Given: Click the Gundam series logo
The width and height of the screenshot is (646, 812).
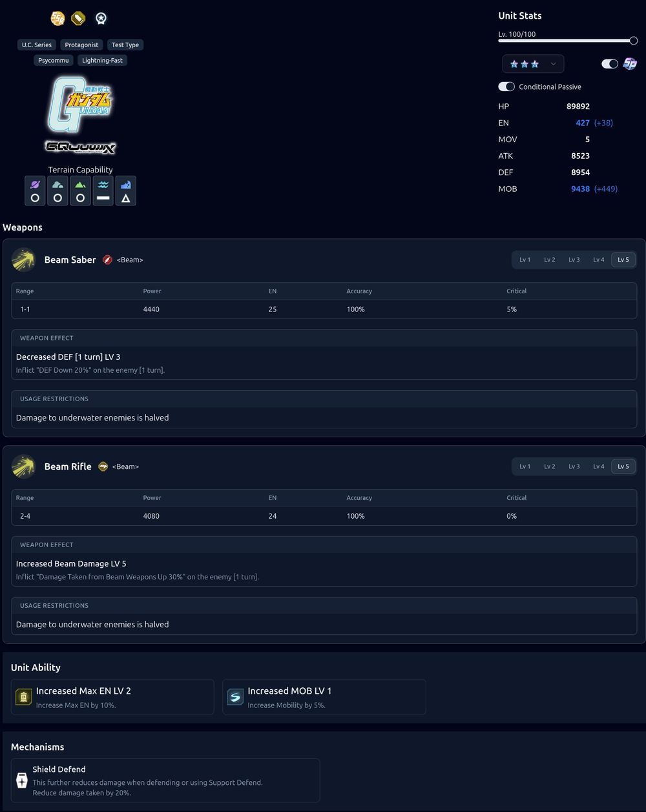Looking at the screenshot, I should pos(80,104).
